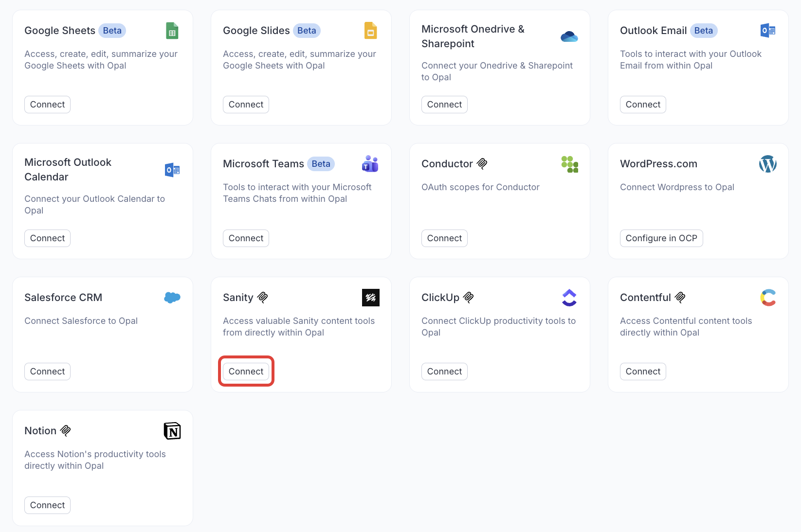Click the badge icon beside ClickUp title
The width and height of the screenshot is (801, 532).
(468, 298)
